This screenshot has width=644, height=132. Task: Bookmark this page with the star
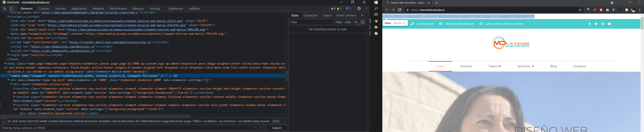click(580, 10)
